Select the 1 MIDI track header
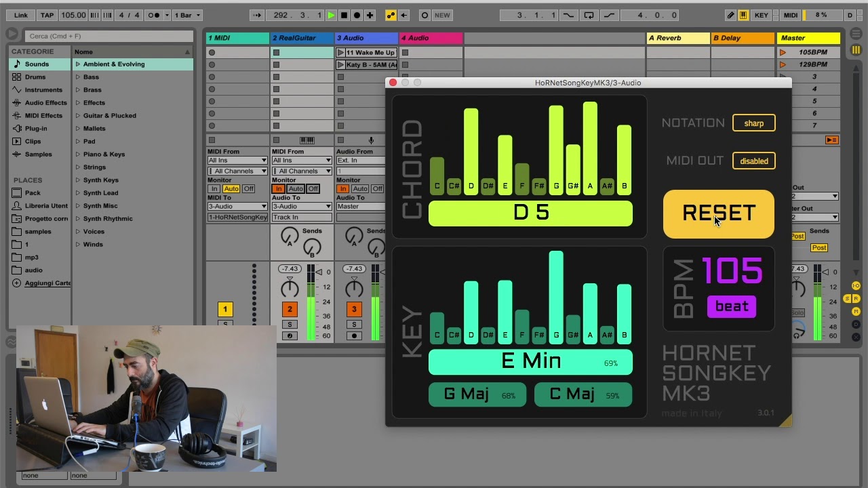 point(237,38)
